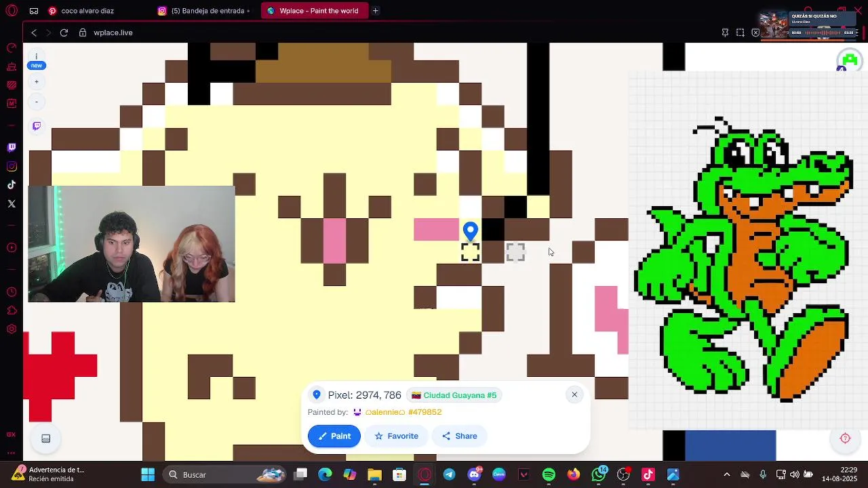Select the 'Wplace - Paint the world' tab
This screenshot has height=488, width=868.
click(x=315, y=11)
